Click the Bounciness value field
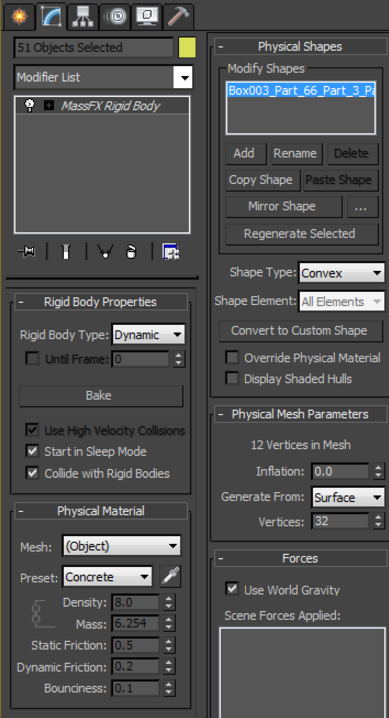The image size is (389, 718). 135,688
